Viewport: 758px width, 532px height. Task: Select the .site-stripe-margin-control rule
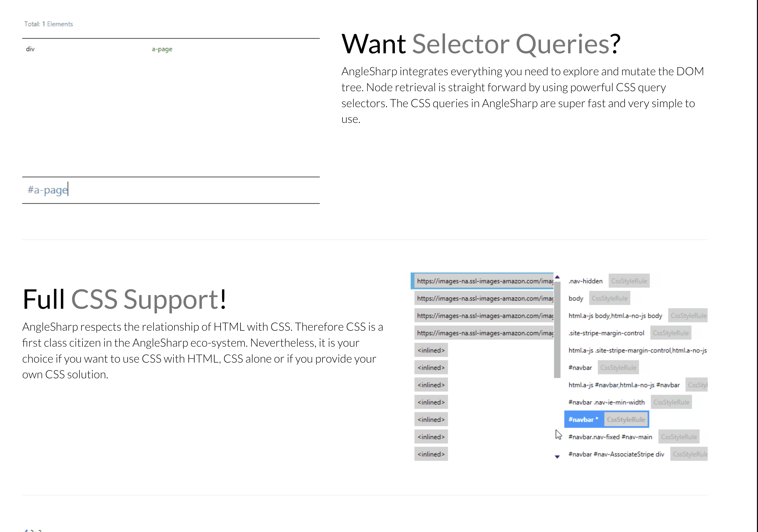pos(606,333)
